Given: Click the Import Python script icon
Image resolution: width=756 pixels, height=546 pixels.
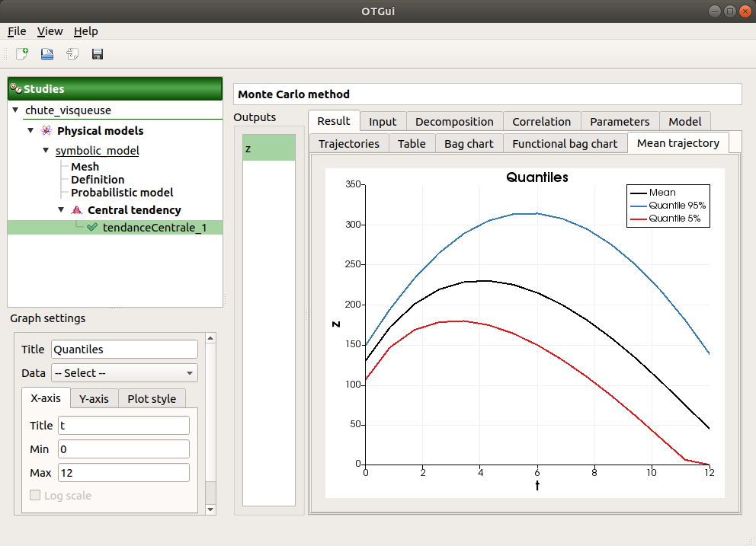Looking at the screenshot, I should [x=72, y=54].
